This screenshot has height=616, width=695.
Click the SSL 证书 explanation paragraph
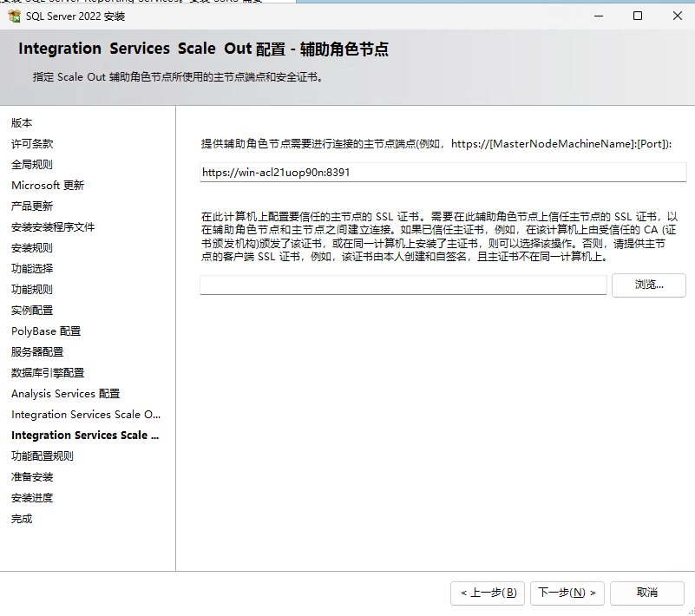(439, 237)
